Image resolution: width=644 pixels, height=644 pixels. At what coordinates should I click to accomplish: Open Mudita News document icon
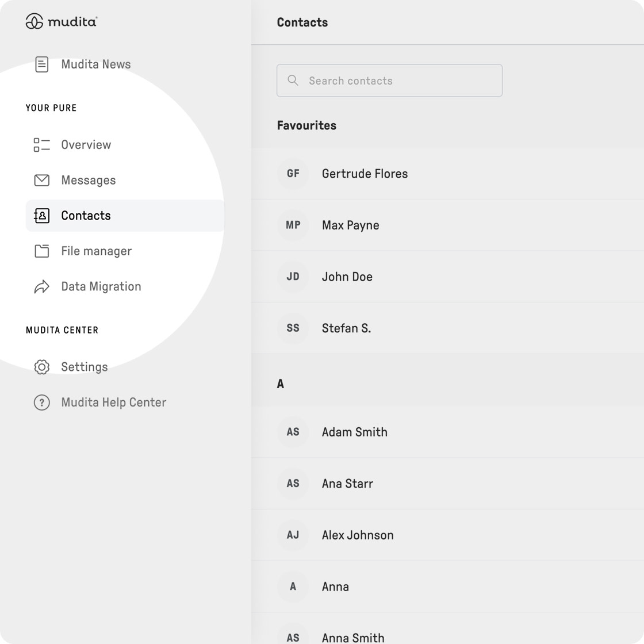pyautogui.click(x=41, y=64)
